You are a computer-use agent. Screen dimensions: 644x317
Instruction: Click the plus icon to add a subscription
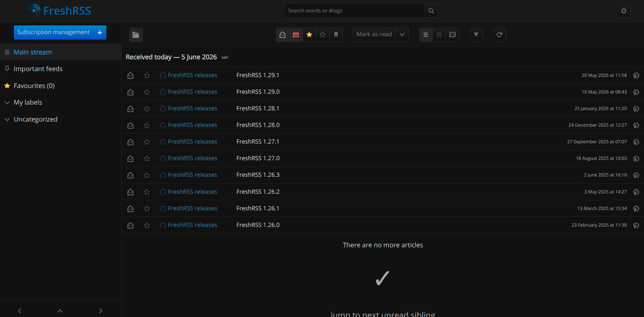100,32
